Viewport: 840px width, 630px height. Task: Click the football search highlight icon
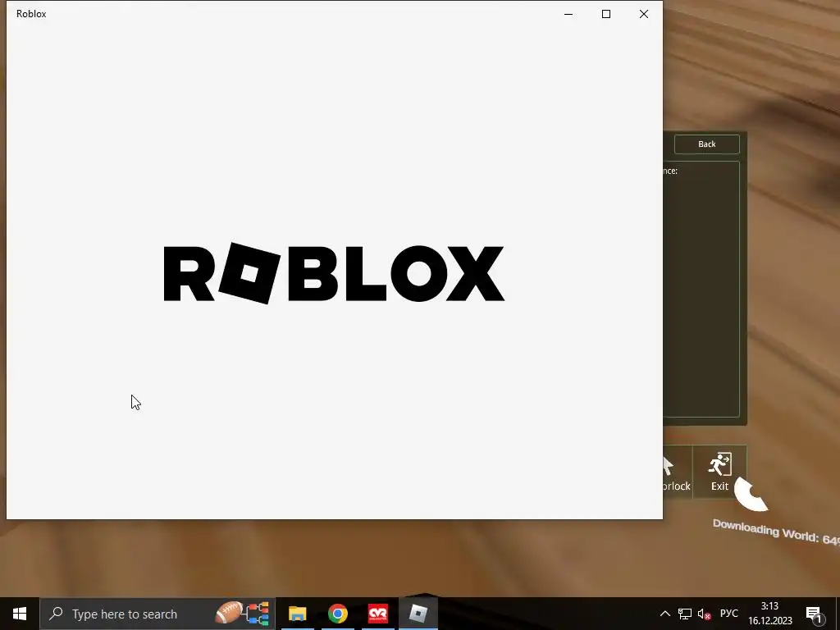[x=229, y=612]
